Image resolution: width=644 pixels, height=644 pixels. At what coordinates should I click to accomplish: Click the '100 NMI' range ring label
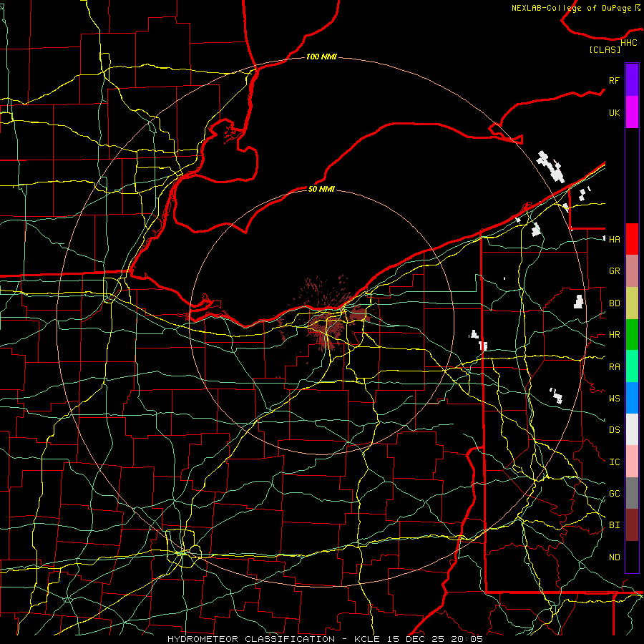point(321,57)
